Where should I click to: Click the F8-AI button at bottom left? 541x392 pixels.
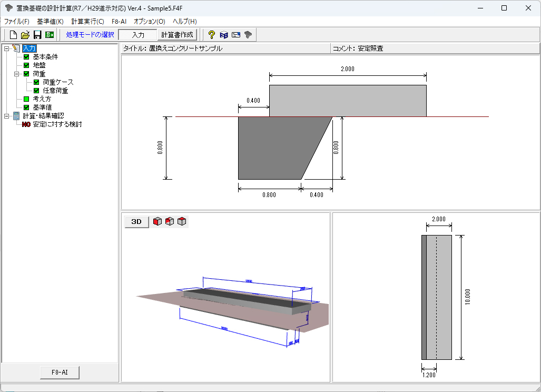tap(60, 373)
